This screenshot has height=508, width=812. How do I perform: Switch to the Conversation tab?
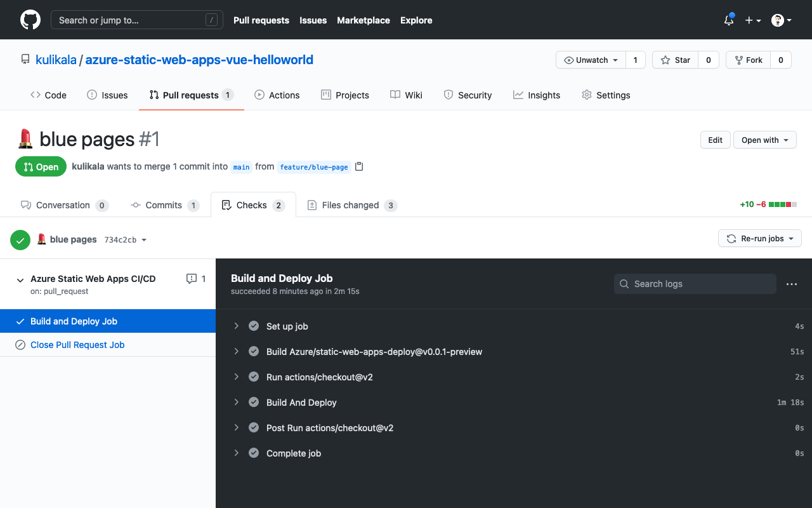[64, 205]
